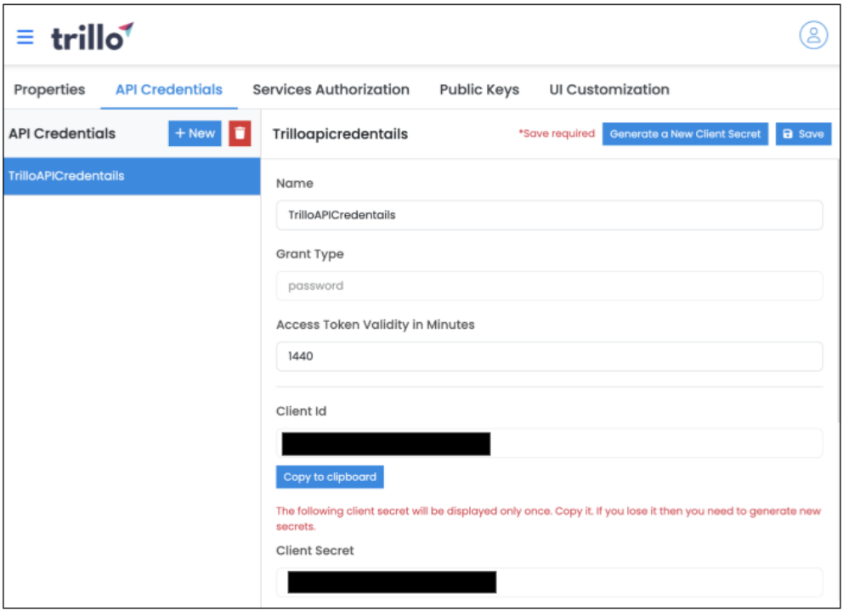Go to the Public Keys tab
This screenshot has height=616, width=843.
point(479,89)
